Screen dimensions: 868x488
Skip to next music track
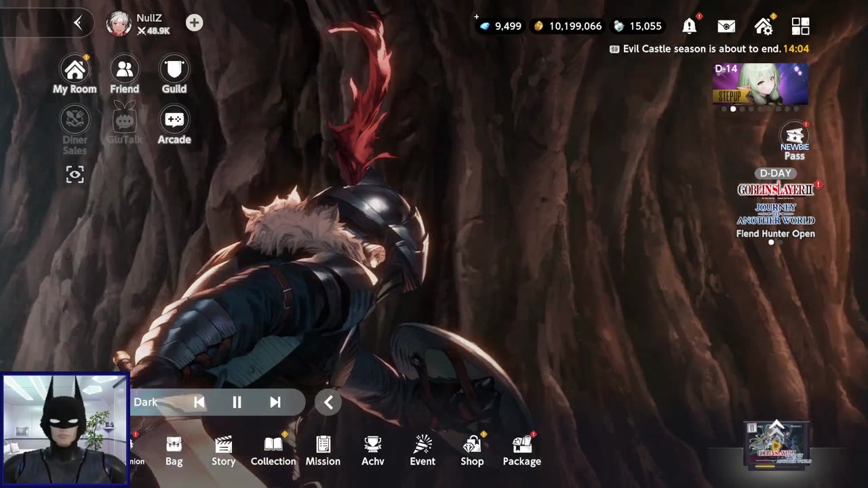tap(275, 402)
